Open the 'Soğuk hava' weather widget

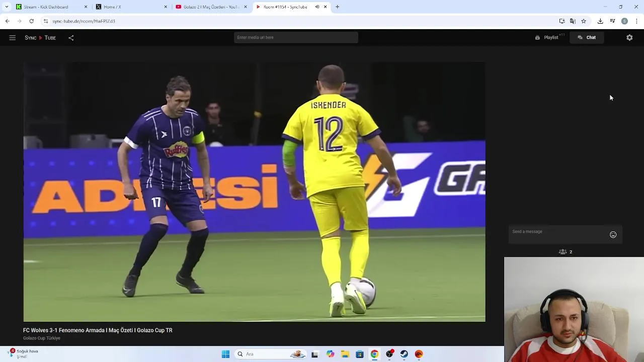click(x=24, y=353)
